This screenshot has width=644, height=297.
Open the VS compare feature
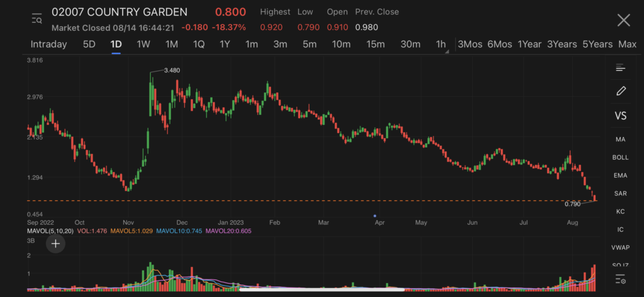pyautogui.click(x=621, y=116)
